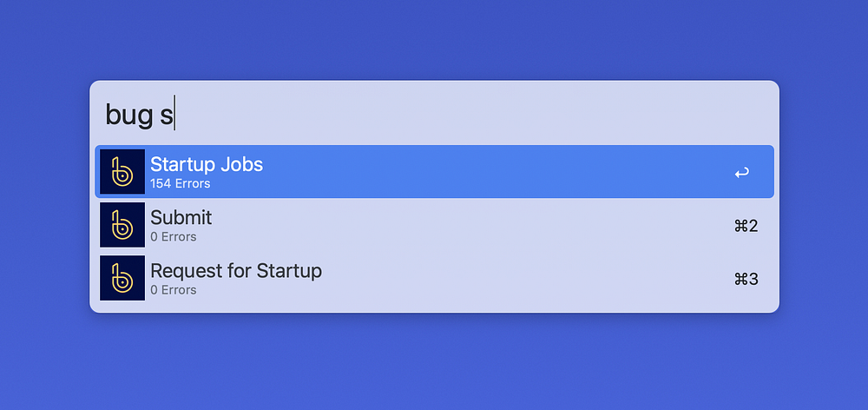The height and width of the screenshot is (410, 868).
Task: Select the Startup Jobs result
Action: [x=435, y=172]
